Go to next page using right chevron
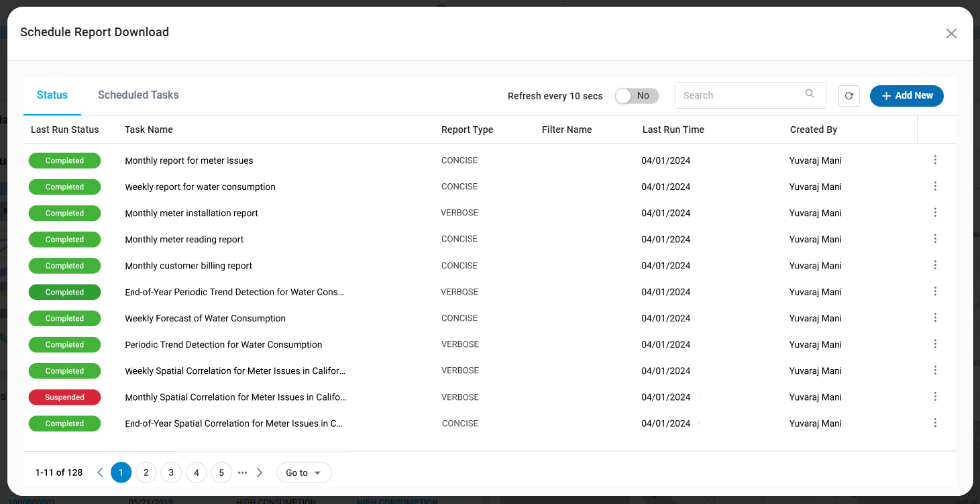Screen dimensions: 980x504 (260, 472)
